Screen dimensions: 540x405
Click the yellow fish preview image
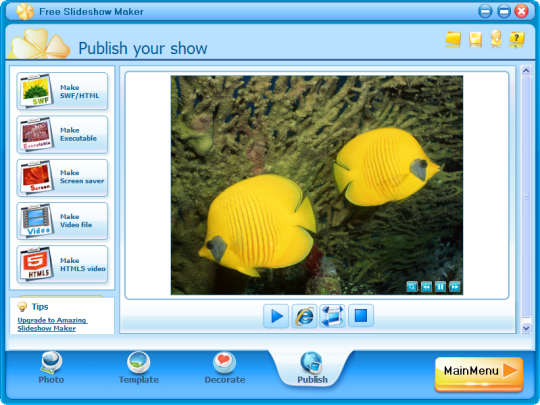point(317,185)
